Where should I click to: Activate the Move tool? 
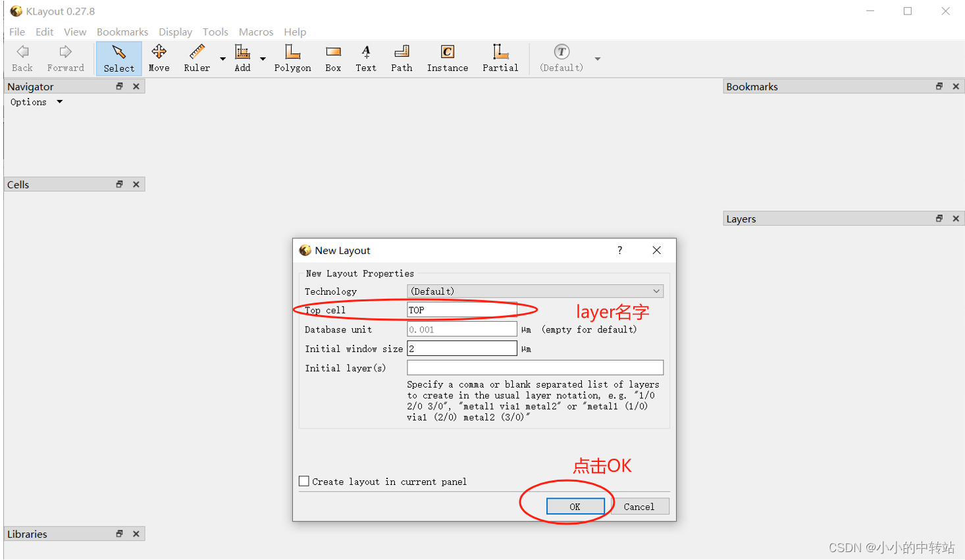pyautogui.click(x=159, y=59)
